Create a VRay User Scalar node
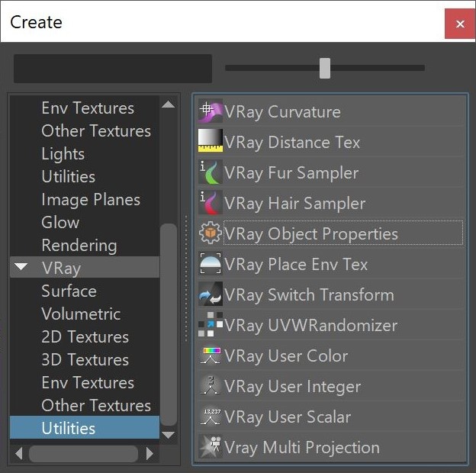Viewport: 476px width, 473px height. coord(288,417)
